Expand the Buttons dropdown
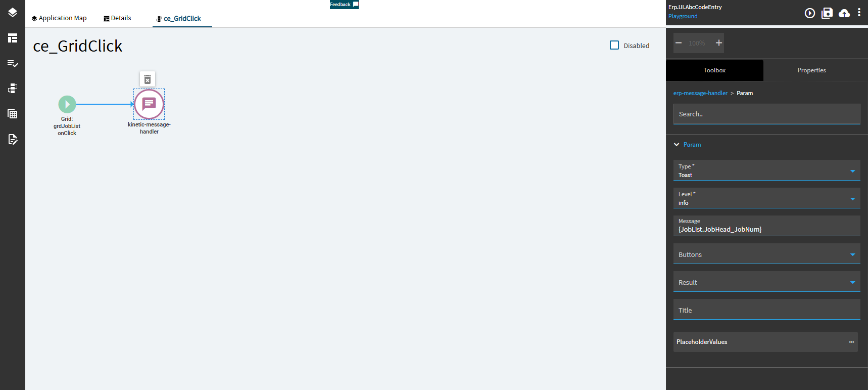Screen dimensions: 868x390 [x=766, y=254]
